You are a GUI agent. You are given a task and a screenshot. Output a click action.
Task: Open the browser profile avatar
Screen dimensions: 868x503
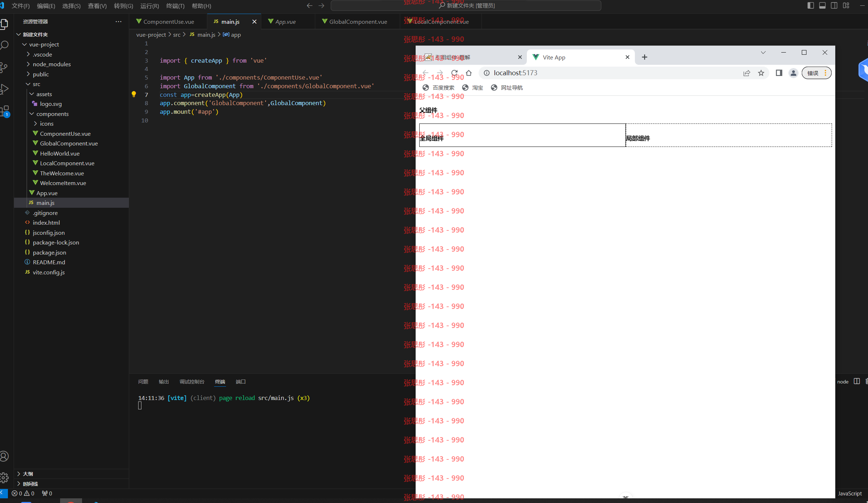click(794, 73)
